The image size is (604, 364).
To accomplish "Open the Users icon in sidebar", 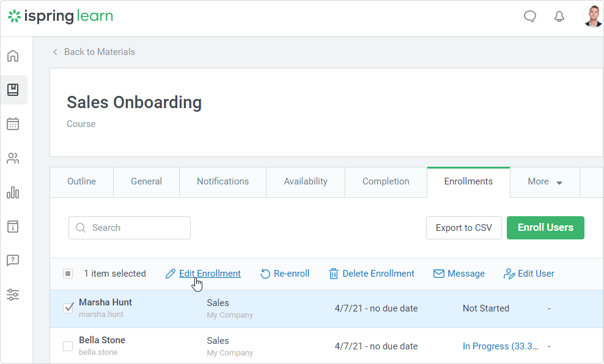I will coord(13,159).
